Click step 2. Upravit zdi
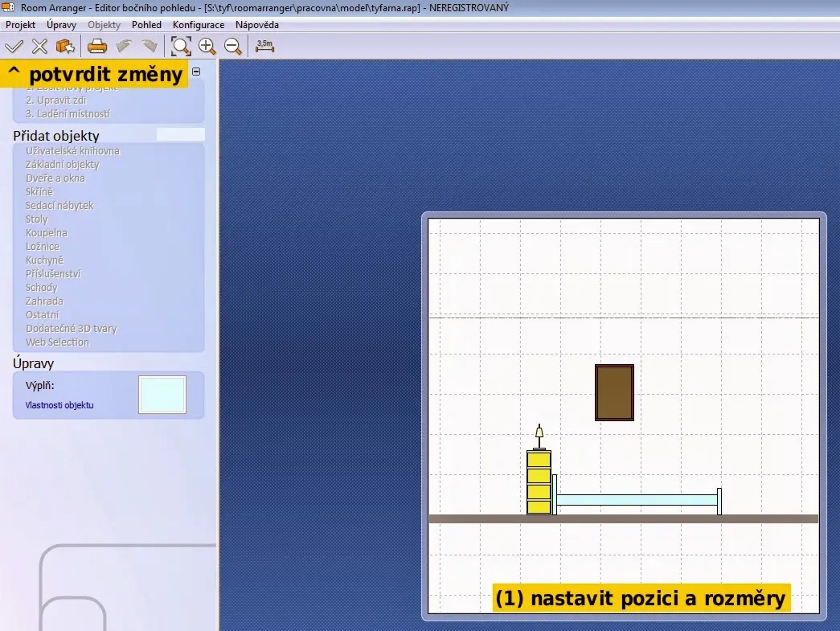Viewport: 840px width, 631px height. pos(55,100)
